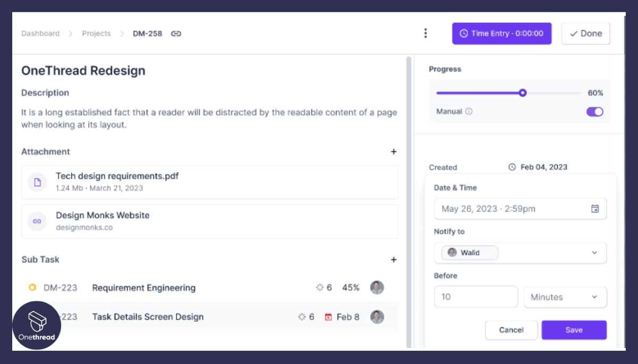Go to the Dashboard breadcrumb

click(40, 33)
